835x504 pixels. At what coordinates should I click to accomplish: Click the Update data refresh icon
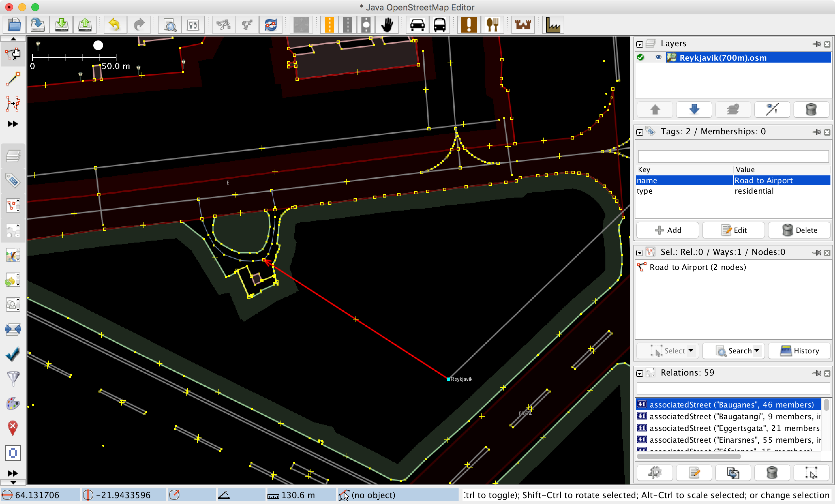pyautogui.click(x=270, y=25)
